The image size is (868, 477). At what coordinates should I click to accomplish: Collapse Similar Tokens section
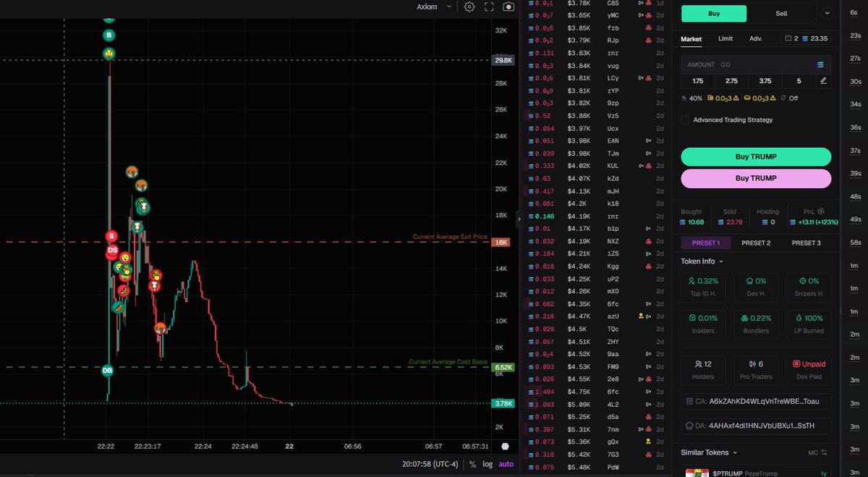pos(710,452)
